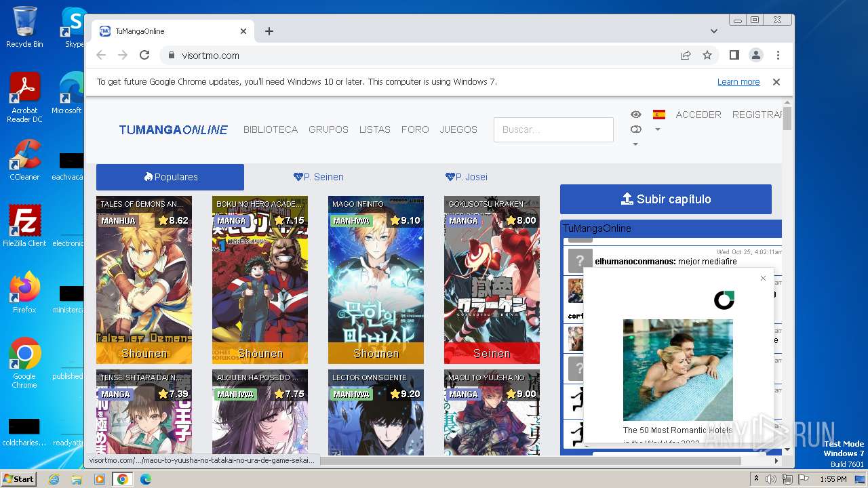Screen dimensions: 868x488
Task: Open Alguien Ha Poseido manhwa cover
Action: [260, 412]
